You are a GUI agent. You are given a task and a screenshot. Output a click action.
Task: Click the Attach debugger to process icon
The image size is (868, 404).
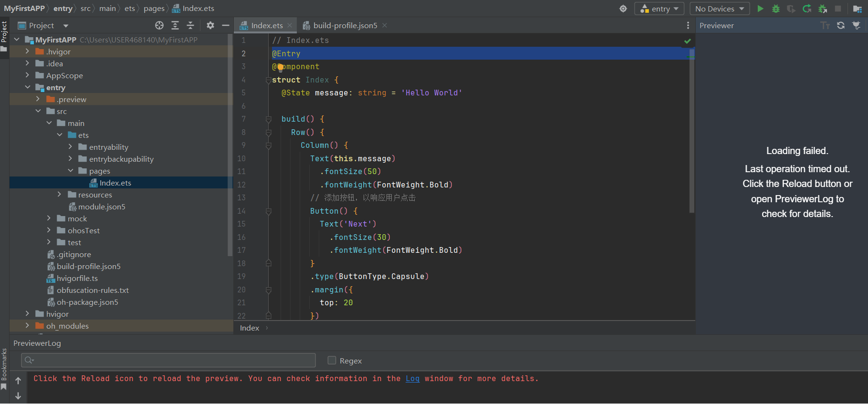[823, 9]
